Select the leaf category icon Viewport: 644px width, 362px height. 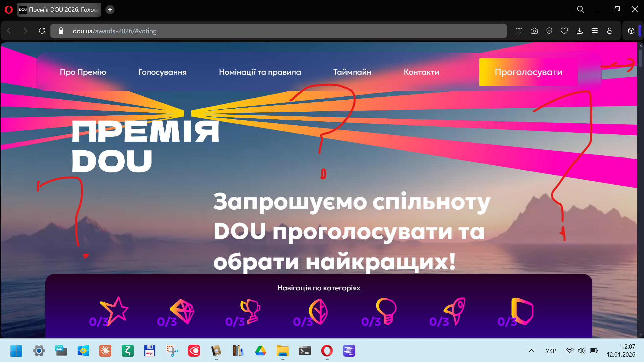coord(318,312)
